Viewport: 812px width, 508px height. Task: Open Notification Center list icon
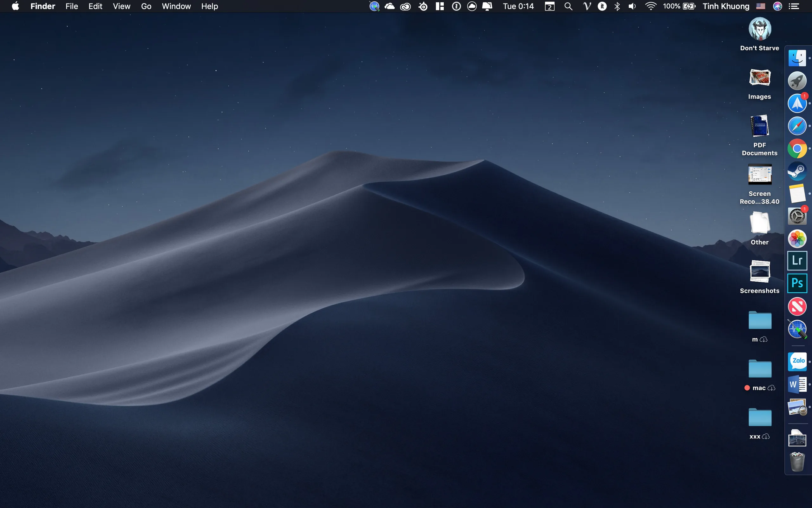(794, 6)
